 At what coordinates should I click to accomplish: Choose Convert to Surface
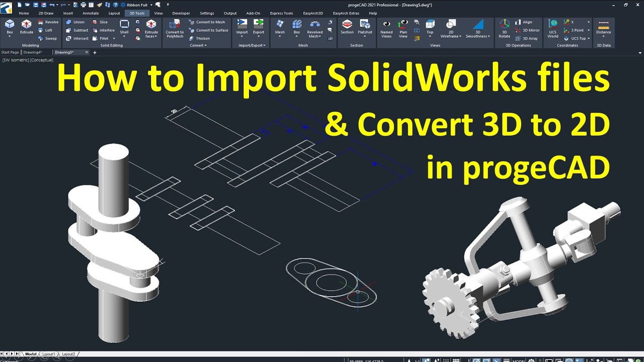coord(208,30)
